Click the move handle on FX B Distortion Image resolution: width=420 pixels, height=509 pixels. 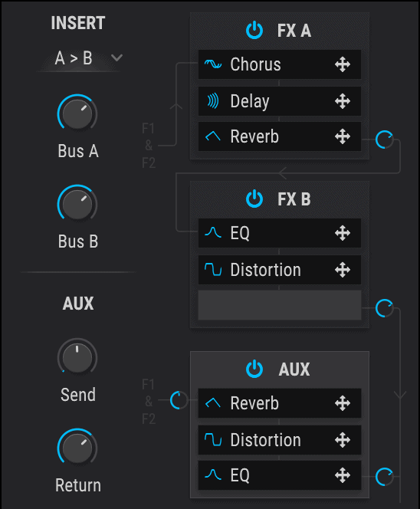(x=343, y=270)
